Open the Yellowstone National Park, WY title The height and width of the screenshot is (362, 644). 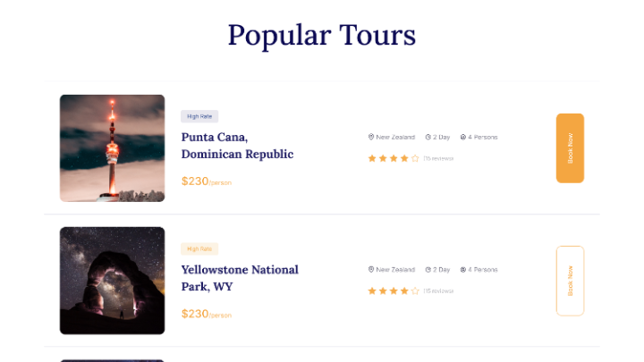point(240,278)
